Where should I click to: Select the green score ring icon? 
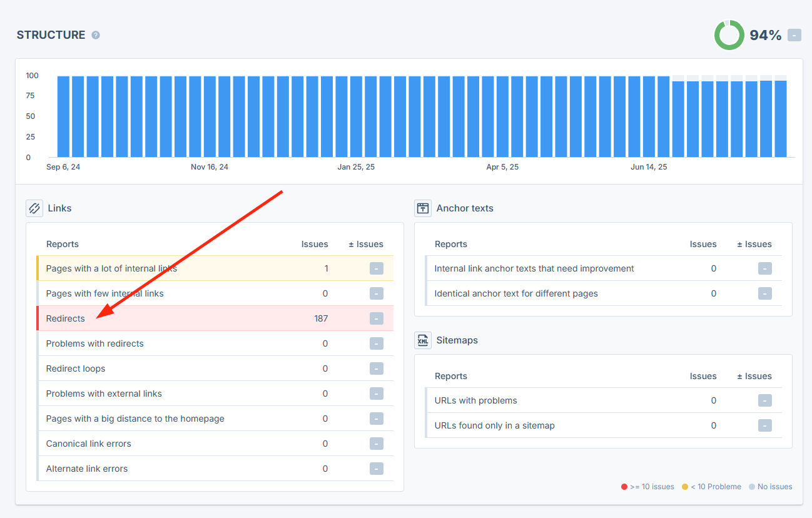pos(729,35)
